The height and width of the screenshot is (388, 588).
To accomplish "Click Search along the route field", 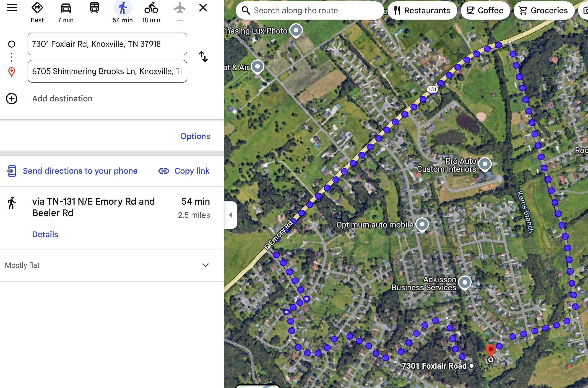I will coord(310,10).
